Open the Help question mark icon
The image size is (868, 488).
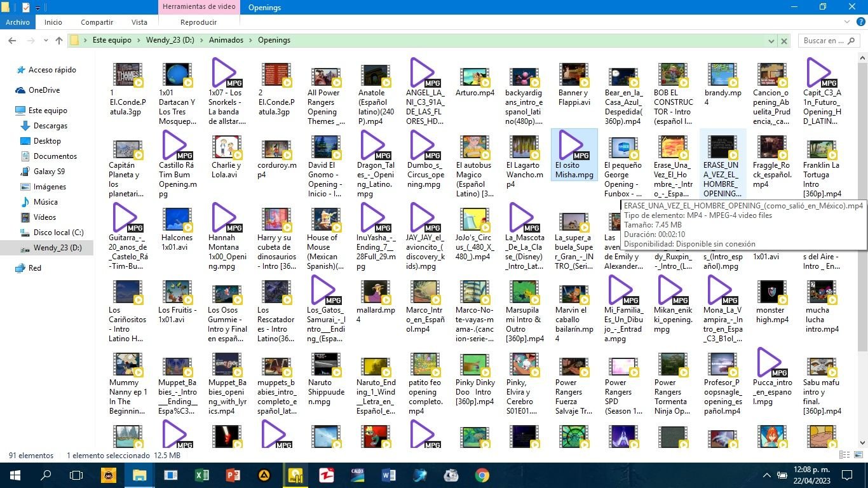pos(861,22)
